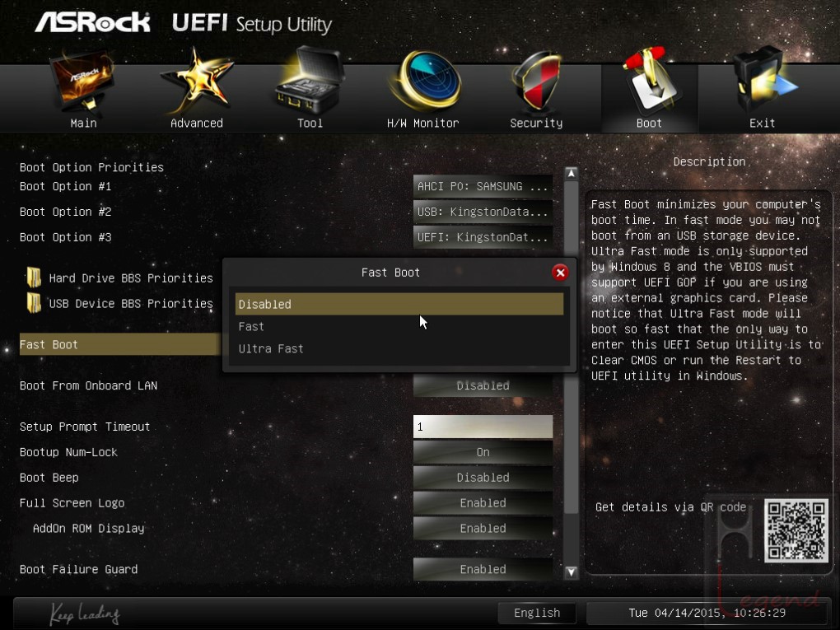
Task: Select the Full Screen Logo label
Action: (72, 503)
